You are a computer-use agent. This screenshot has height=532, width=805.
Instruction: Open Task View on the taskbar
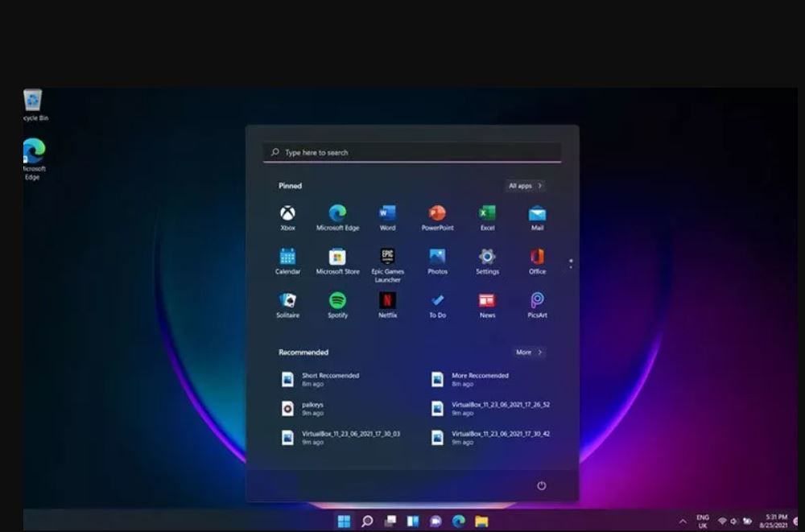[390, 522]
